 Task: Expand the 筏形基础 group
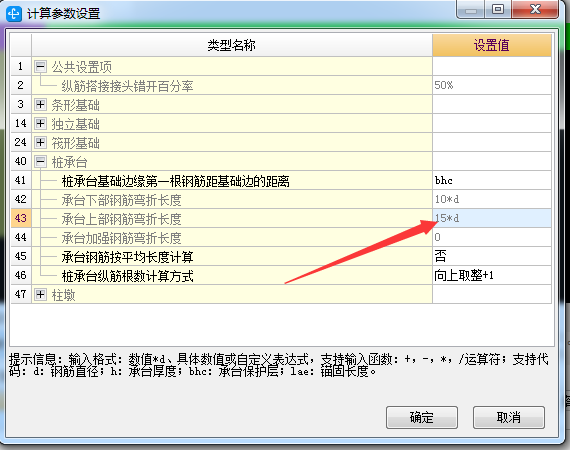coord(40,142)
